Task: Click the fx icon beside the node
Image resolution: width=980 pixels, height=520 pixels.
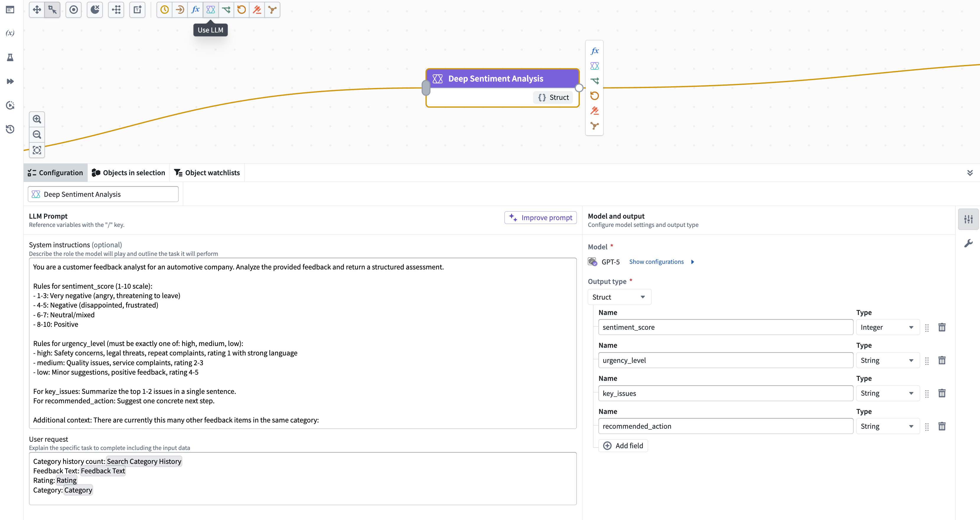Action: point(595,51)
